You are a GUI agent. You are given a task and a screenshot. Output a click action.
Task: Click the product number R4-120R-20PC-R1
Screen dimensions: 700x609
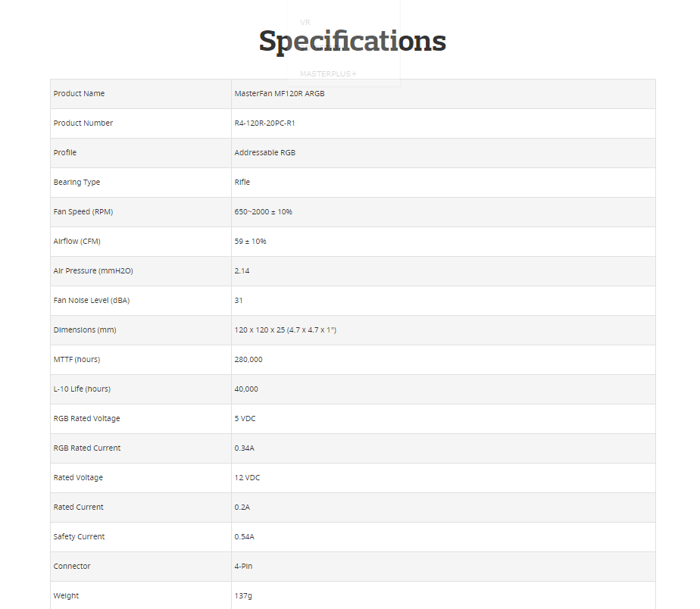coord(264,123)
